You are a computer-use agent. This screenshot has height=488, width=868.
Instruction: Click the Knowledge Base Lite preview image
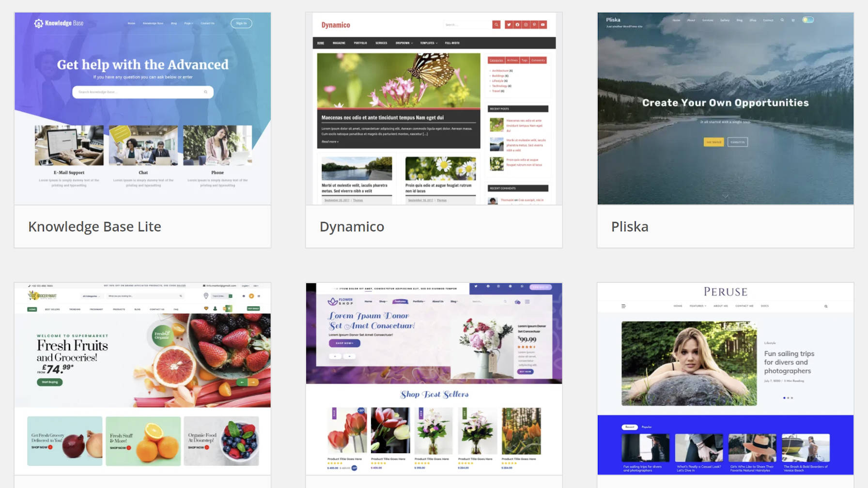[x=142, y=108]
